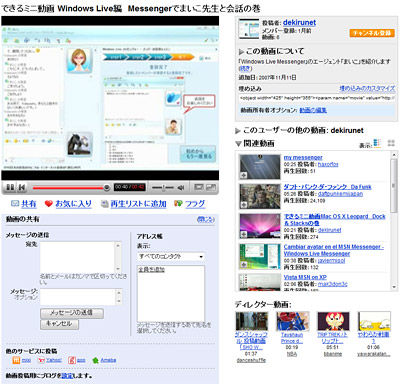Click recipient box scrollbar down arrow
The height and width of the screenshot is (384, 400).
pyautogui.click(x=118, y=269)
